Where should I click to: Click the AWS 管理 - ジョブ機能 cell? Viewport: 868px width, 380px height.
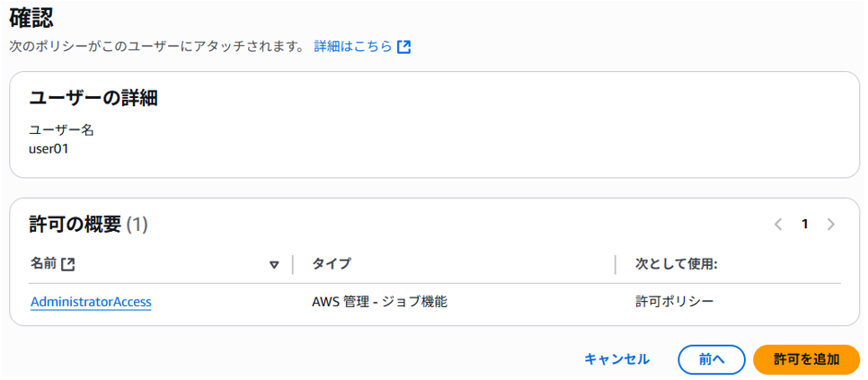click(x=380, y=302)
